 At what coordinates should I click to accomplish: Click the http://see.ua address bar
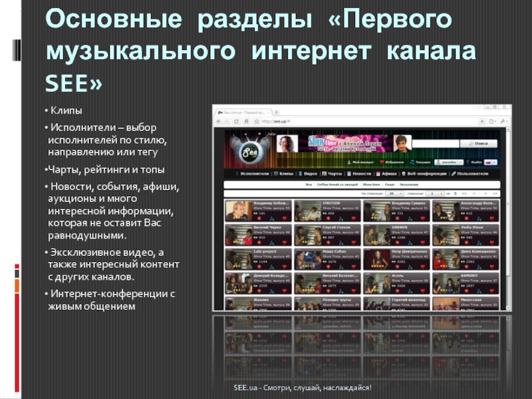click(368, 122)
